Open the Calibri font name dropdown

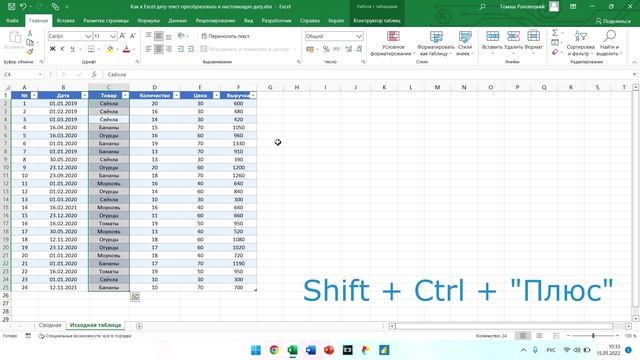(88, 36)
